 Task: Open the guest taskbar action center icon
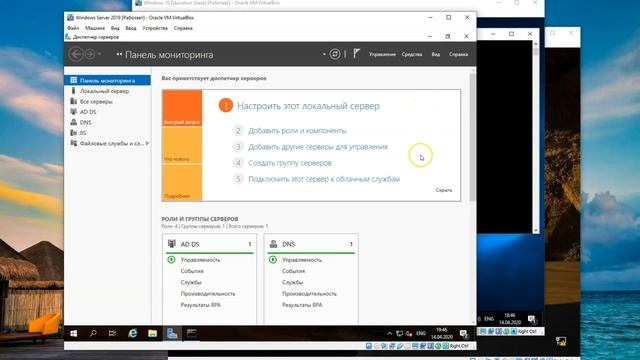coord(464,334)
